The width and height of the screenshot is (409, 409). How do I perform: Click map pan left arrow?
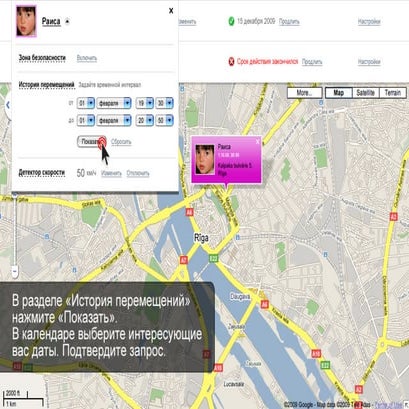8,105
